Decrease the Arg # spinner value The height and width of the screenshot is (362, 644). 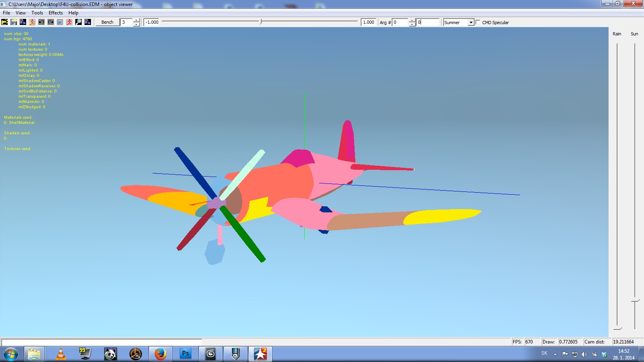(x=412, y=25)
